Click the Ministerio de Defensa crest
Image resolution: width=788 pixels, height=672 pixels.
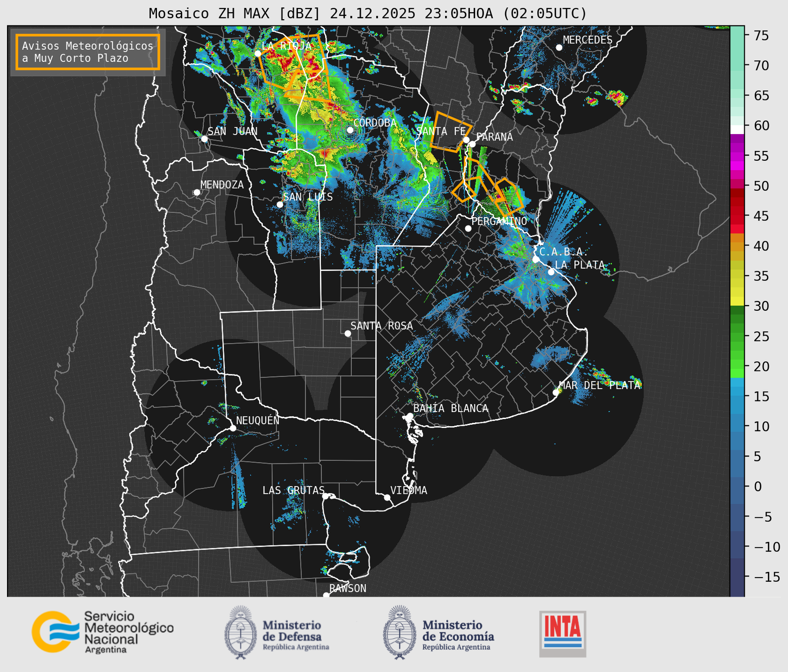click(241, 632)
